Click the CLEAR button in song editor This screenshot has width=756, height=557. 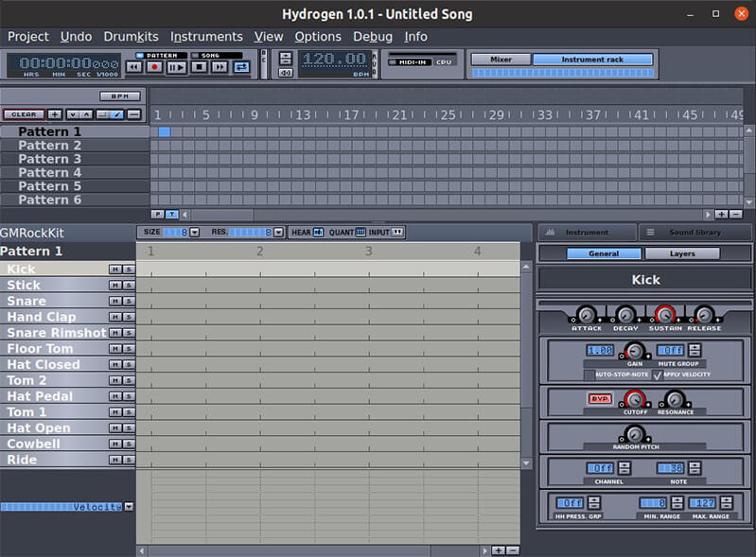coord(24,114)
